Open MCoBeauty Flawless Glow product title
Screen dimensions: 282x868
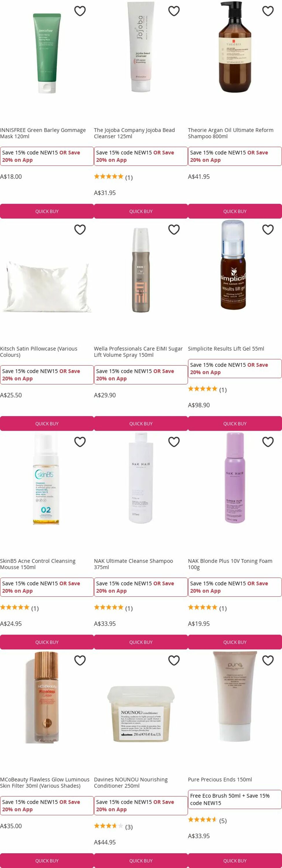click(x=45, y=782)
